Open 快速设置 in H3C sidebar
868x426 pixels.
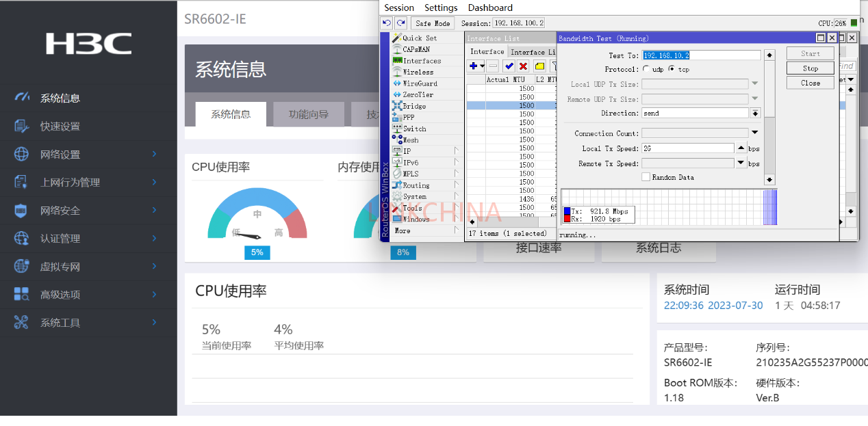point(60,126)
